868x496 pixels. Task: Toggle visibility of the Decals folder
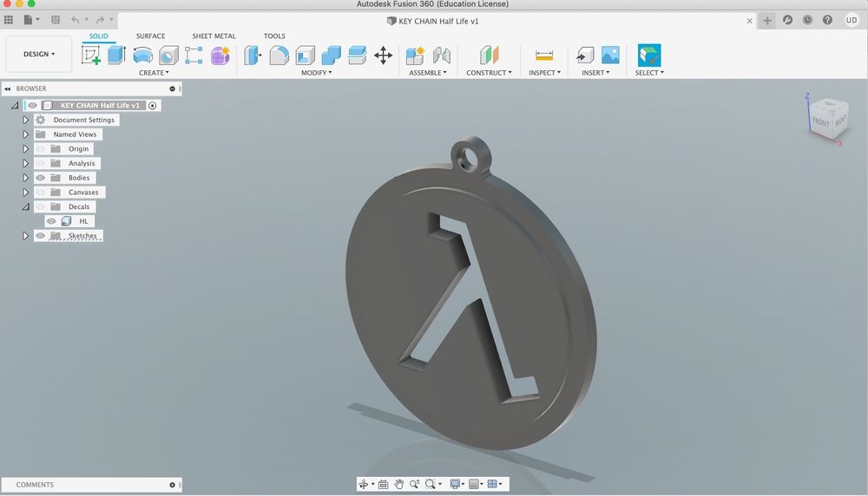41,206
